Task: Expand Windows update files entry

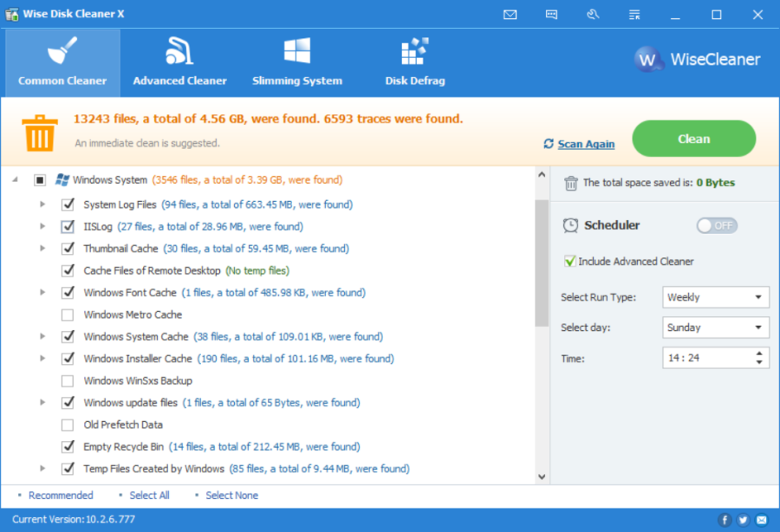Action: [x=42, y=402]
